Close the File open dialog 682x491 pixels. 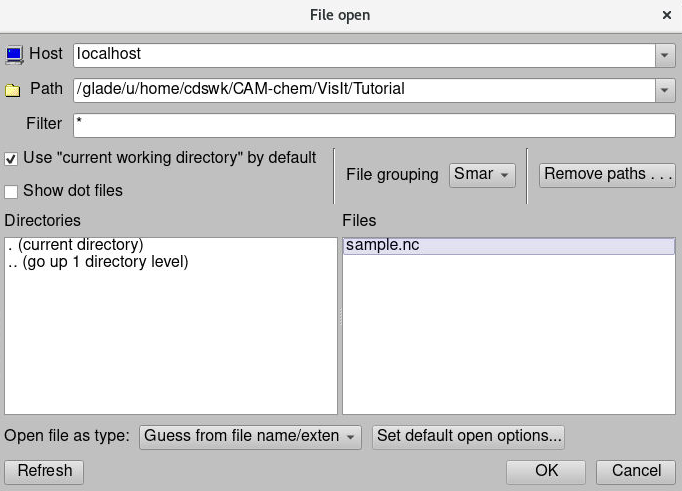(667, 15)
